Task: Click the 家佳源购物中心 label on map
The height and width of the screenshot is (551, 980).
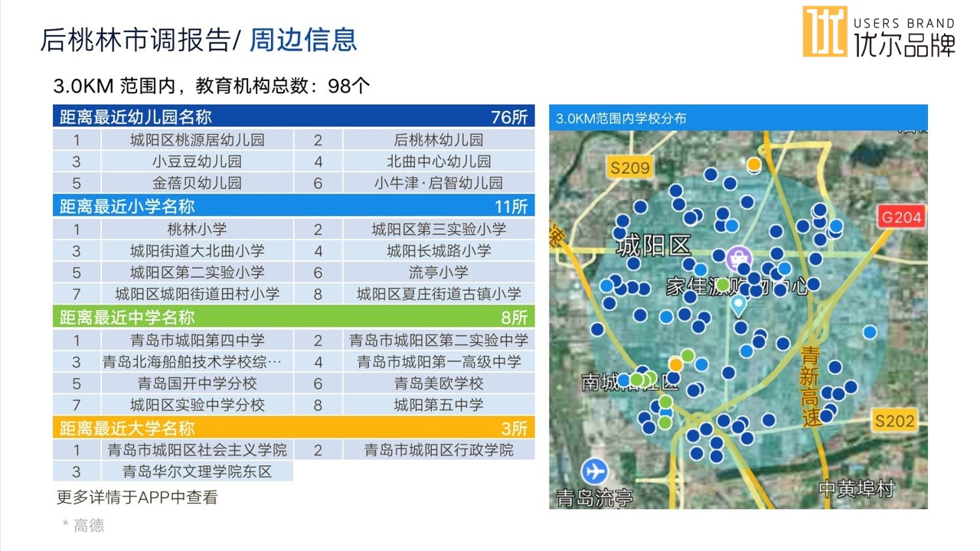Action: click(737, 287)
